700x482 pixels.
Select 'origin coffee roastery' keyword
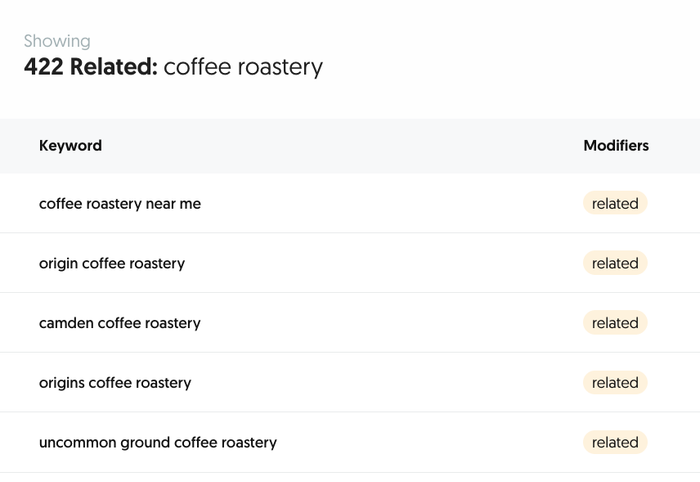(x=112, y=263)
